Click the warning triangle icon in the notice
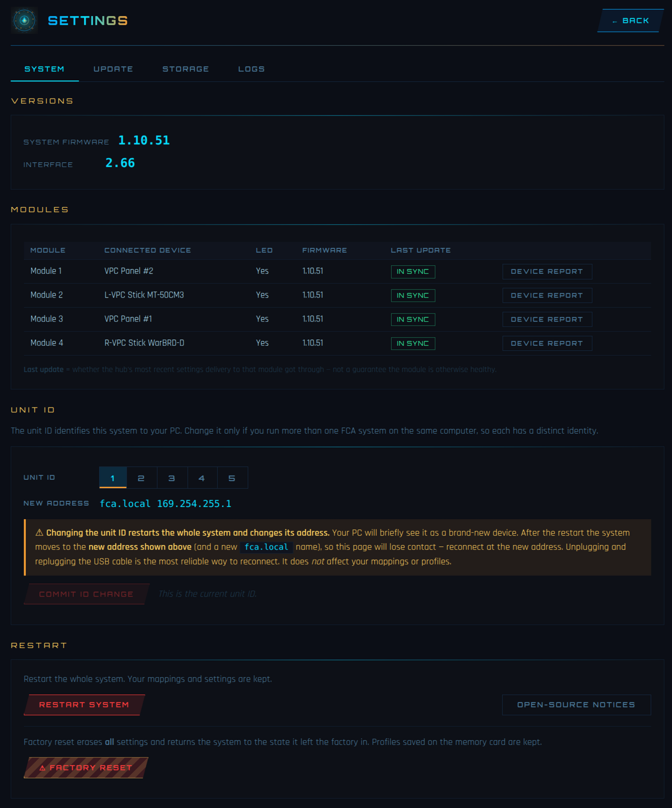Screen dimensions: 672x808 click(40, 532)
